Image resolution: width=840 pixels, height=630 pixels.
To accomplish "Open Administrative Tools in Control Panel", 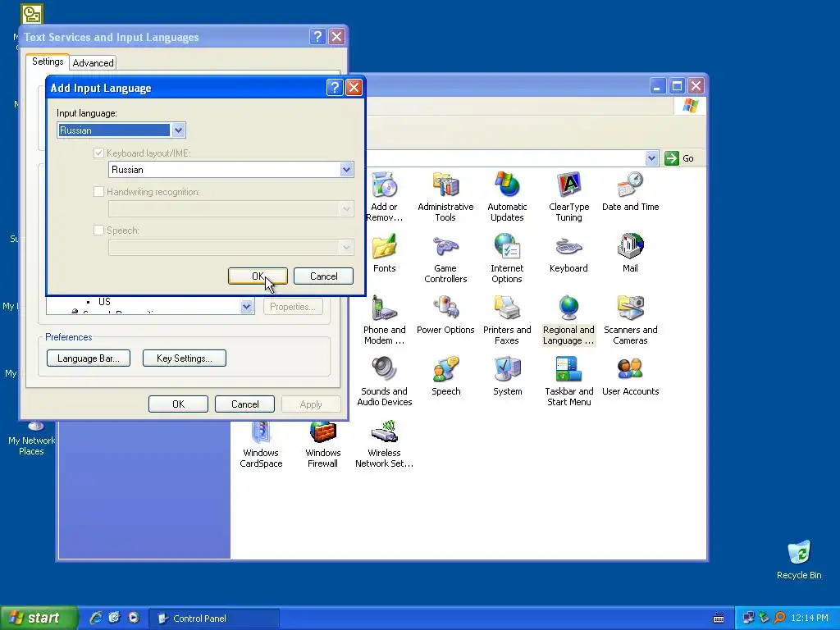I will coord(445,197).
